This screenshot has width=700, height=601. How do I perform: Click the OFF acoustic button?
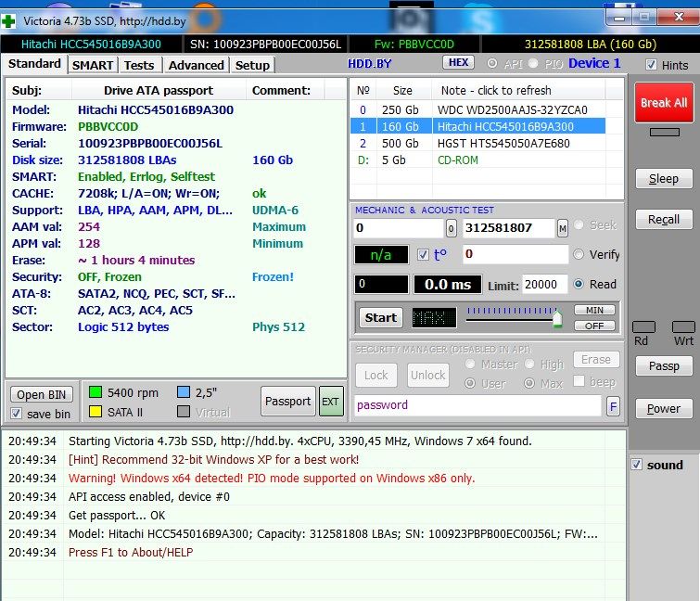tap(594, 326)
